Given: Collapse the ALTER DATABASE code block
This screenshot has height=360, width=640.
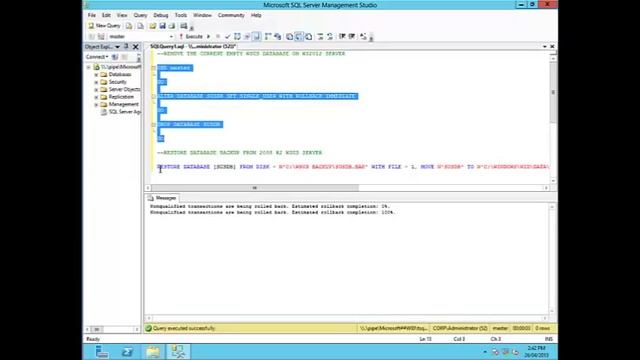Looking at the screenshot, I should [x=154, y=96].
